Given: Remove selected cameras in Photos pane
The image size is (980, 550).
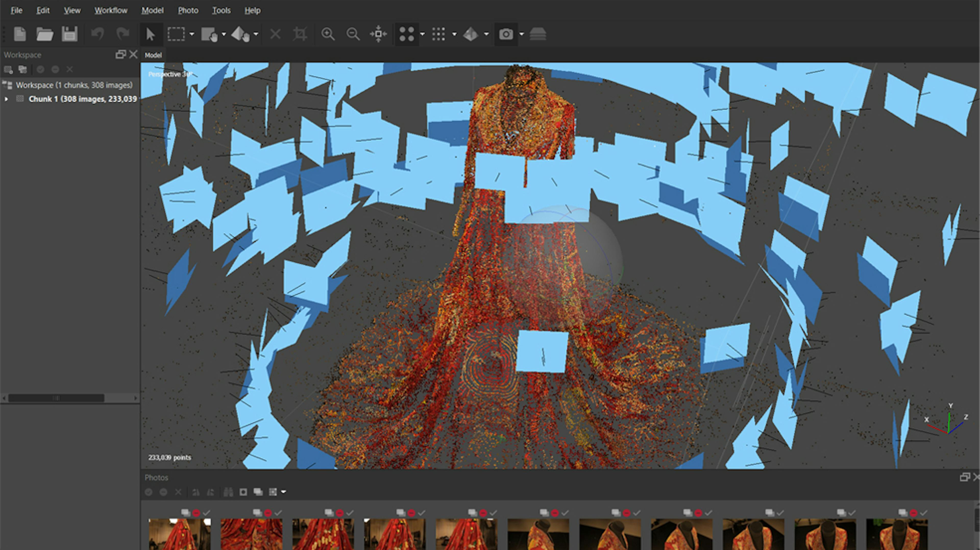Looking at the screenshot, I should pos(178,492).
